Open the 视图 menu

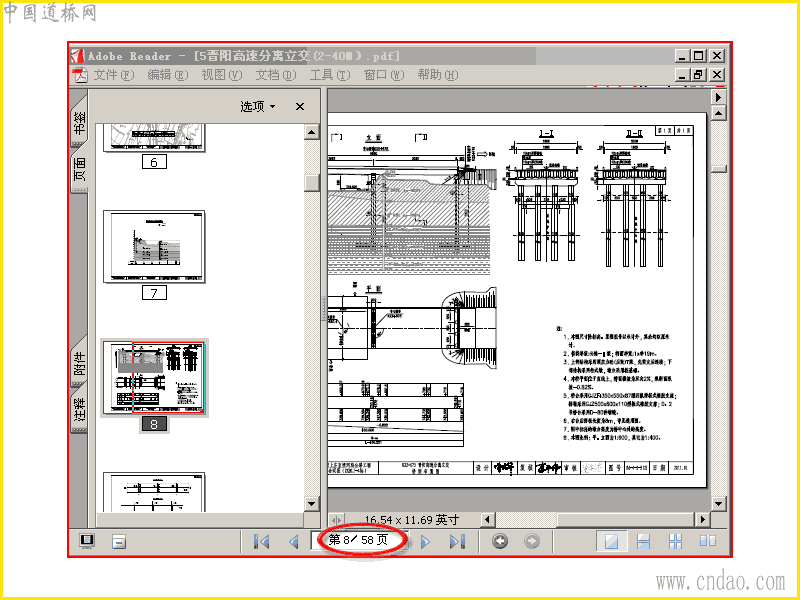pos(221,75)
